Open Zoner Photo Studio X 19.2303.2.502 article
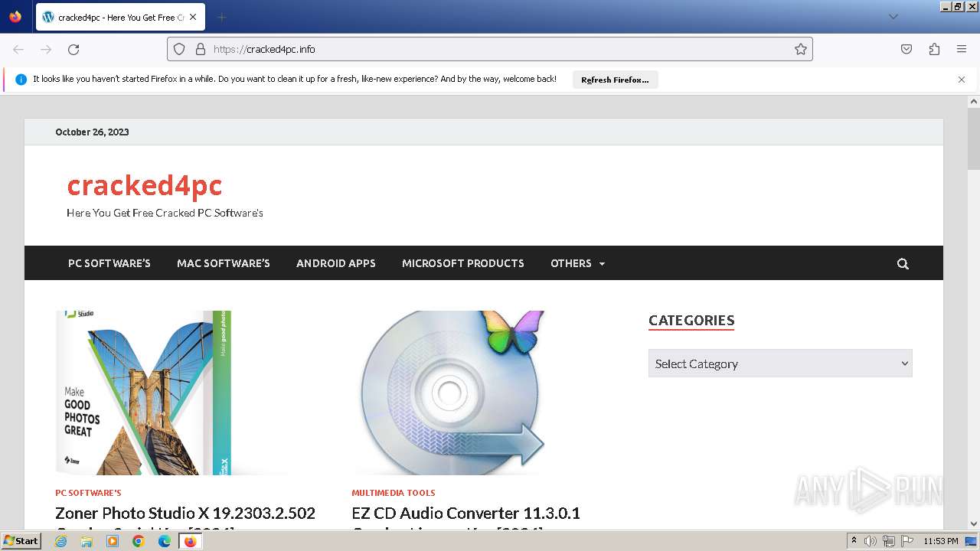 pyautogui.click(x=185, y=513)
